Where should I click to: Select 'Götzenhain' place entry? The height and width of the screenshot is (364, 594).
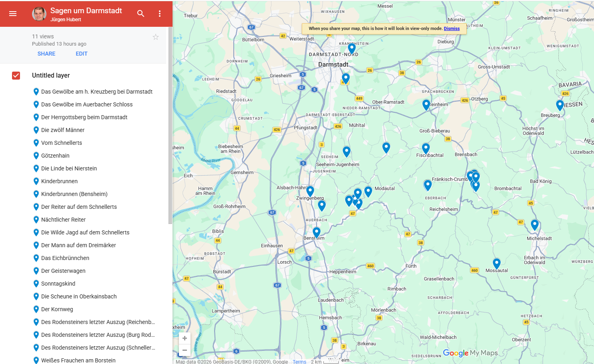[x=55, y=156]
